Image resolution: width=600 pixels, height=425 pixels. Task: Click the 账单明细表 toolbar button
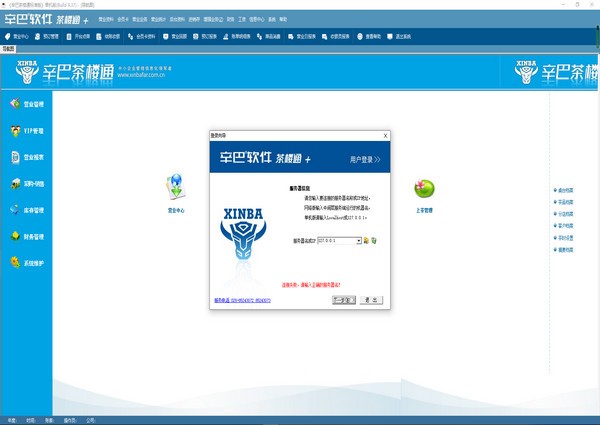pos(236,36)
